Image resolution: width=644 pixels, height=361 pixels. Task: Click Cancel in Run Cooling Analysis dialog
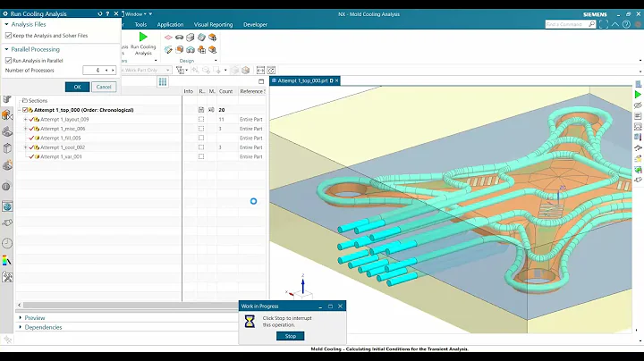coord(104,87)
